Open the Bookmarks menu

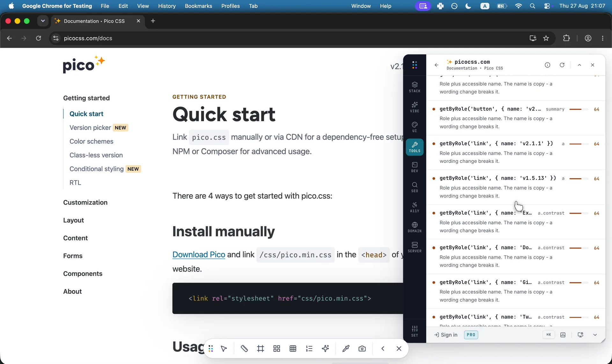pyautogui.click(x=198, y=6)
